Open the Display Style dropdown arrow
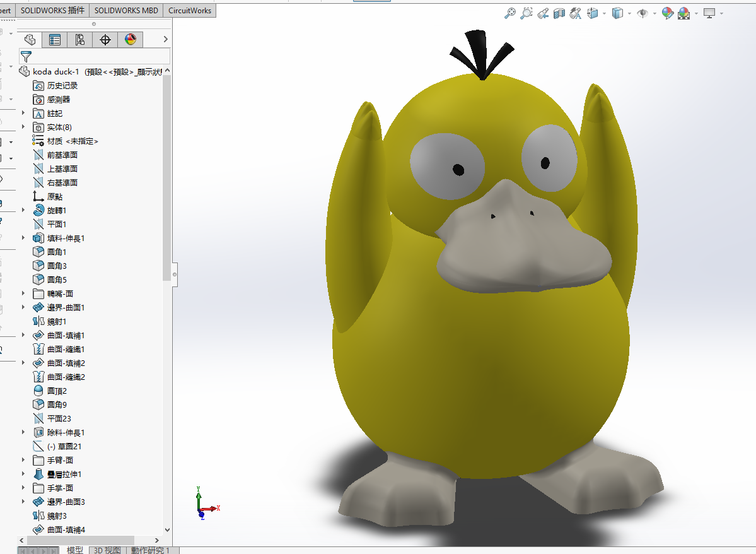756x554 pixels. [x=629, y=14]
